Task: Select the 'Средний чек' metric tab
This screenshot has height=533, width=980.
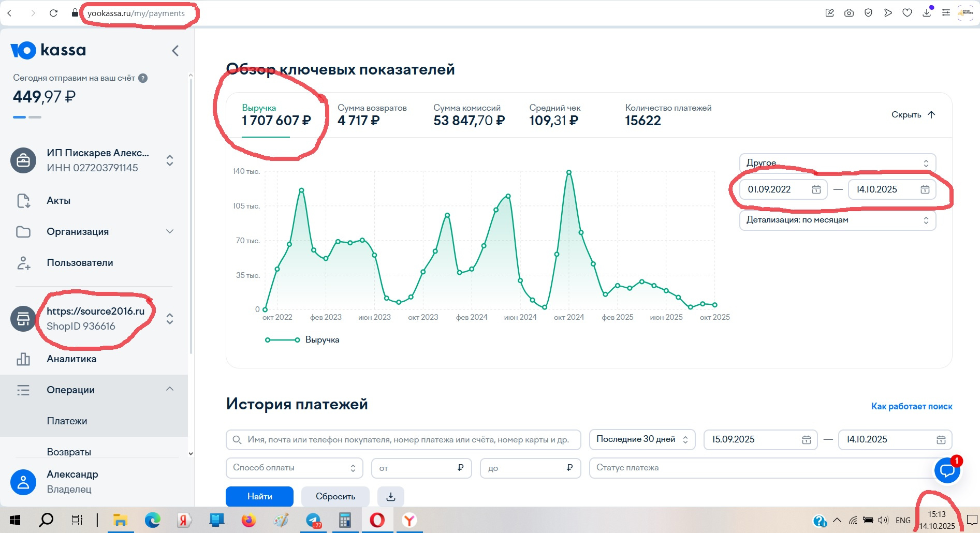Action: 555,115
